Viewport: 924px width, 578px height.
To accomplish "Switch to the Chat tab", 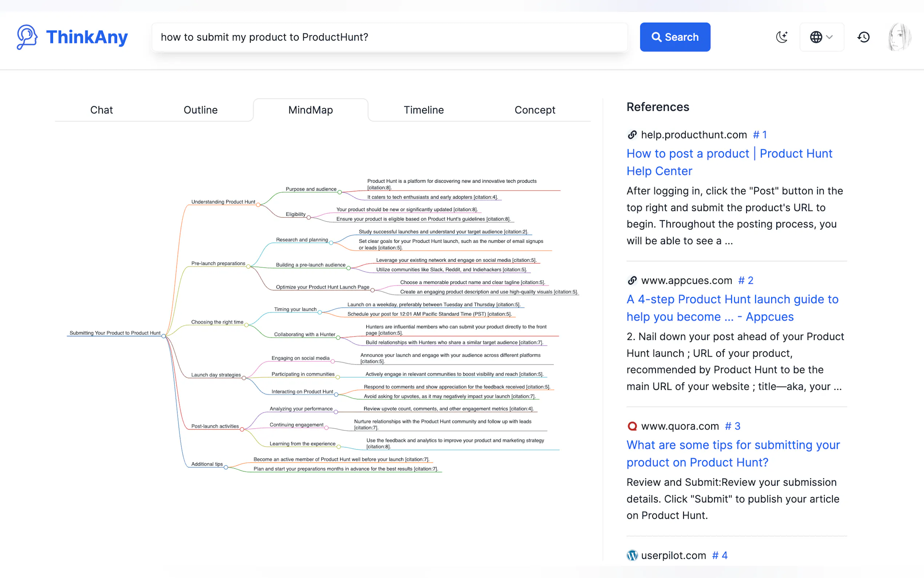I will coord(101,110).
